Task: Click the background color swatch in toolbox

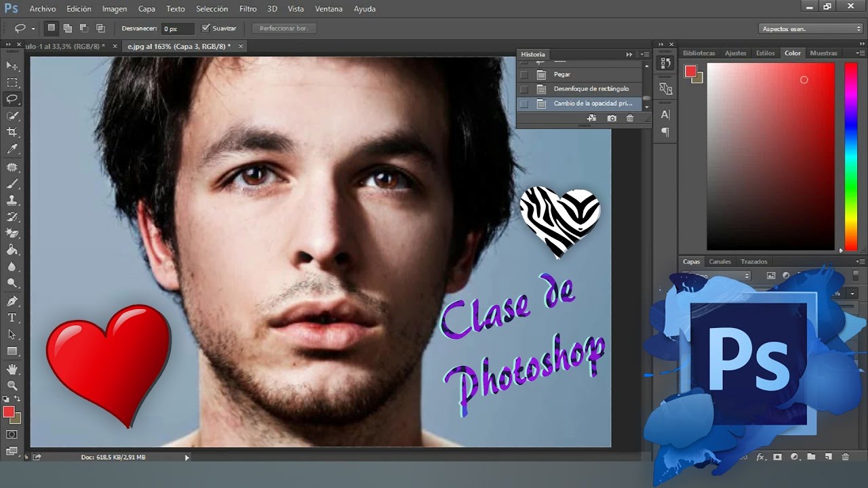Action: [x=16, y=418]
